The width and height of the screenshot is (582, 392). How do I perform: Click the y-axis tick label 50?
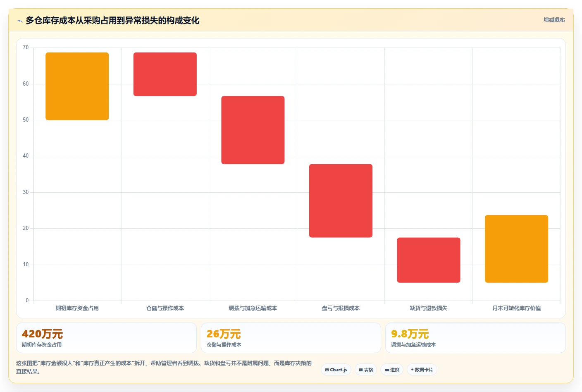click(26, 120)
